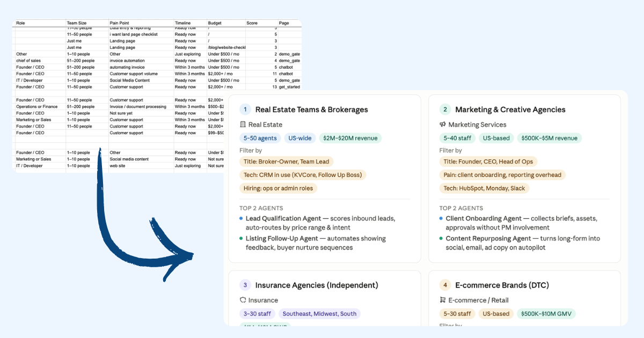Screen dimensions: 644x338
Task: Click the 5–40 staff chip
Action: (x=457, y=138)
